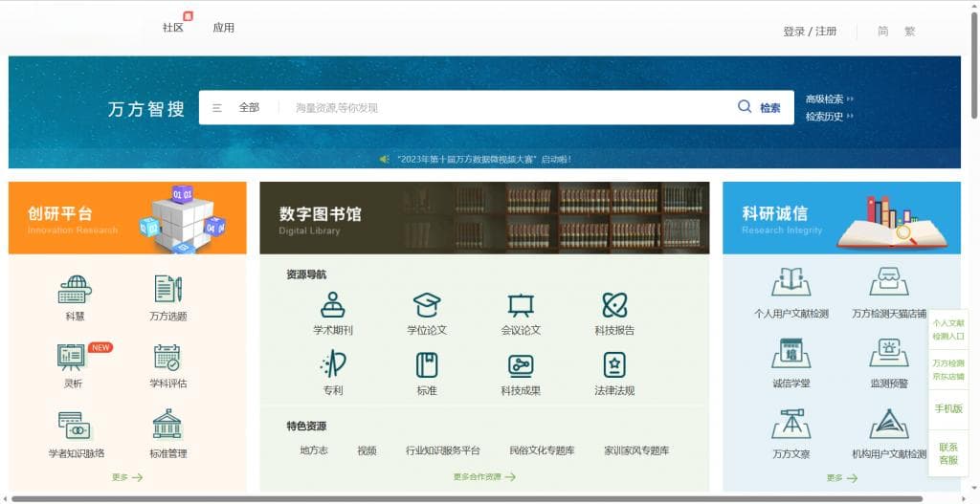Click the 数字图书馆 banner
The height and width of the screenshot is (504, 980).
pos(484,218)
